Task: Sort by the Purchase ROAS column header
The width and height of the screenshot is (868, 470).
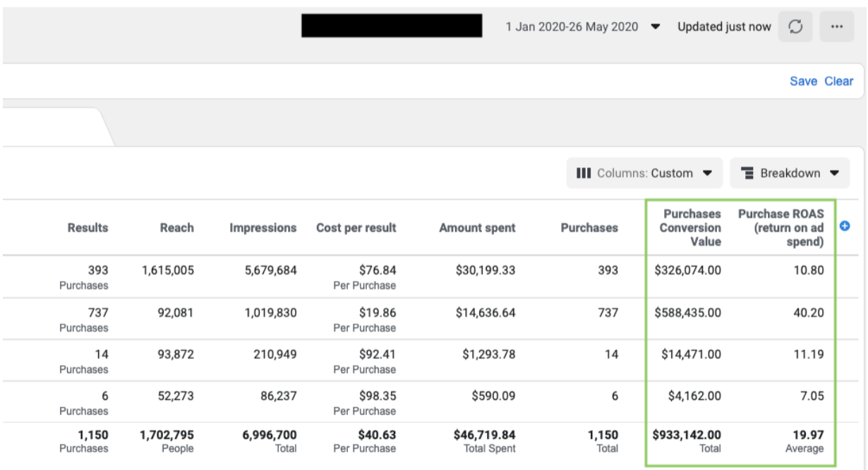Action: [x=780, y=227]
